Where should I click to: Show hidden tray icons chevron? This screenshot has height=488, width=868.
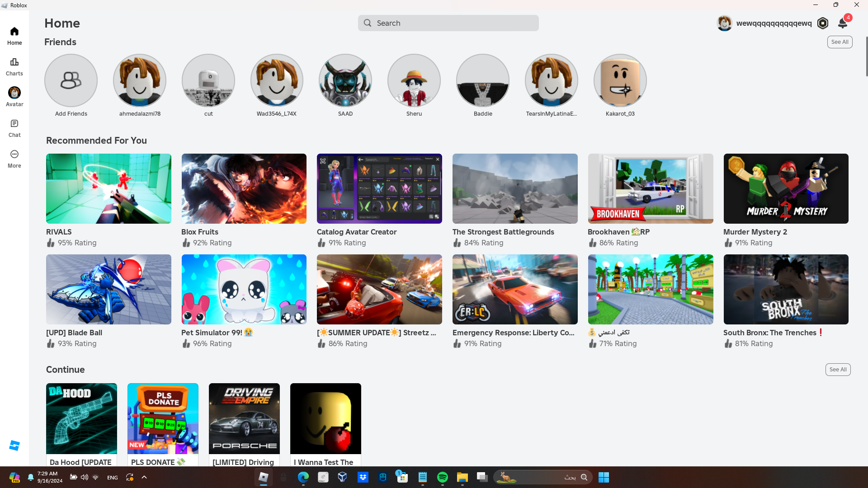pos(144,477)
